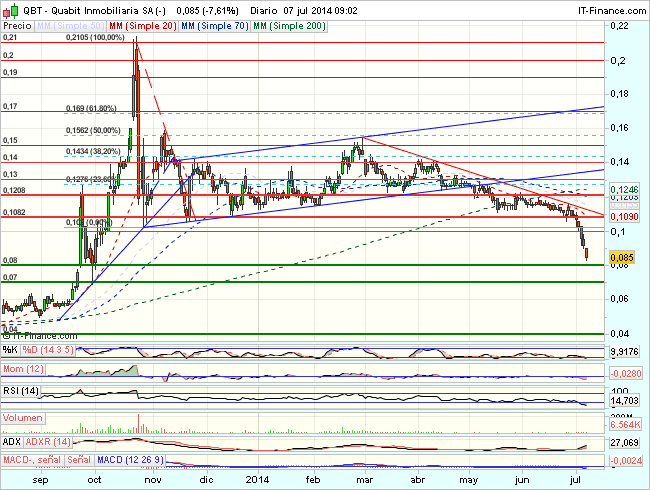Select the ADX indicator label
Image resolution: width=650 pixels, height=490 pixels.
[12, 440]
